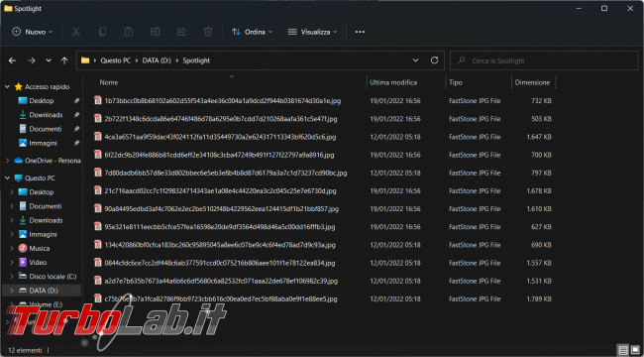Open the three-dots more options menu
The height and width of the screenshot is (357, 644).
(x=360, y=32)
